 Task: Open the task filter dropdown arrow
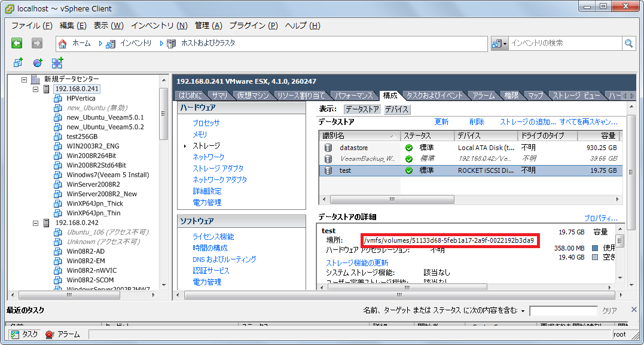coord(523,312)
